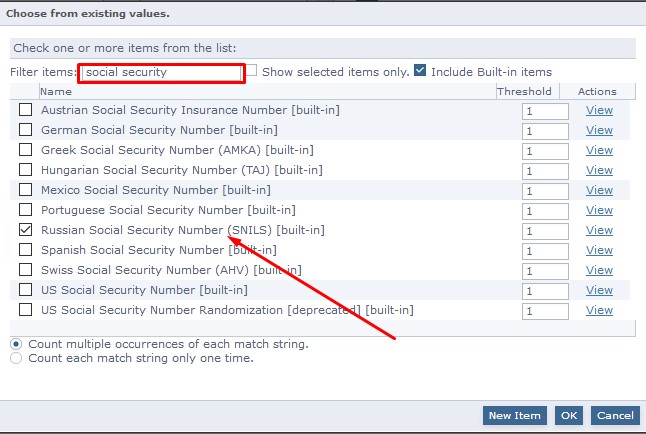Screen dimensions: 646x434
Task: Click the Filter items text field
Action: [x=161, y=73]
